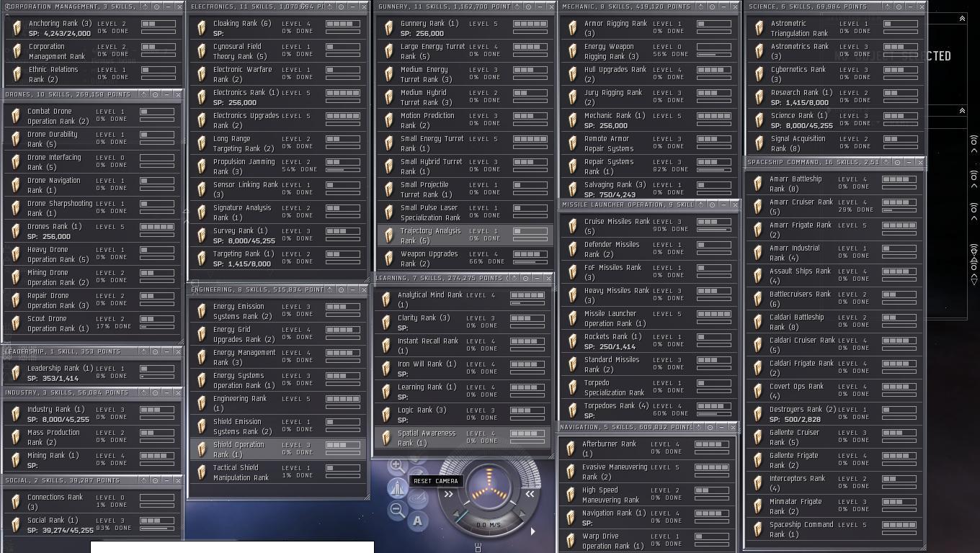The width and height of the screenshot is (980, 553).
Task: Click the Engineering Rank (1) skill book icon
Action: tap(202, 403)
